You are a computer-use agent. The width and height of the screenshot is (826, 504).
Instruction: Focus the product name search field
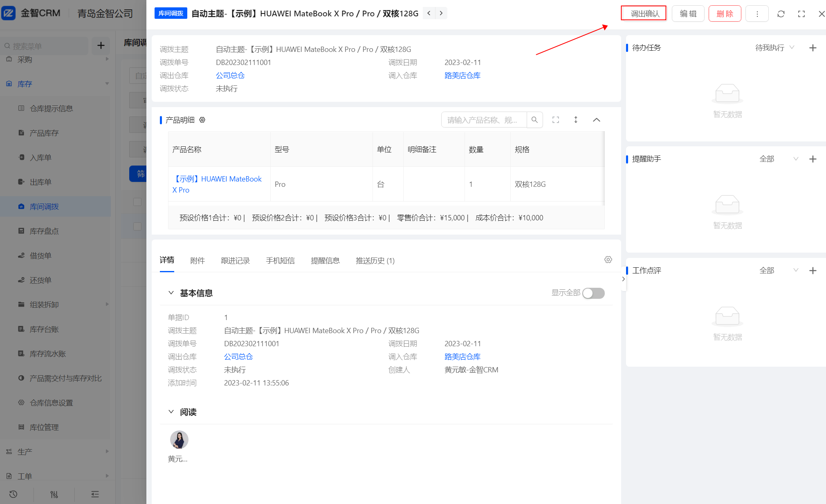484,120
